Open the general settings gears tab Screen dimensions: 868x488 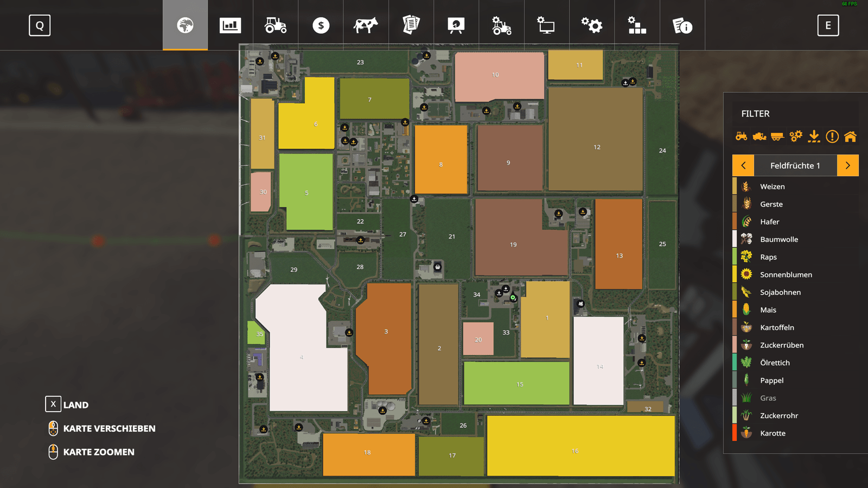point(592,25)
